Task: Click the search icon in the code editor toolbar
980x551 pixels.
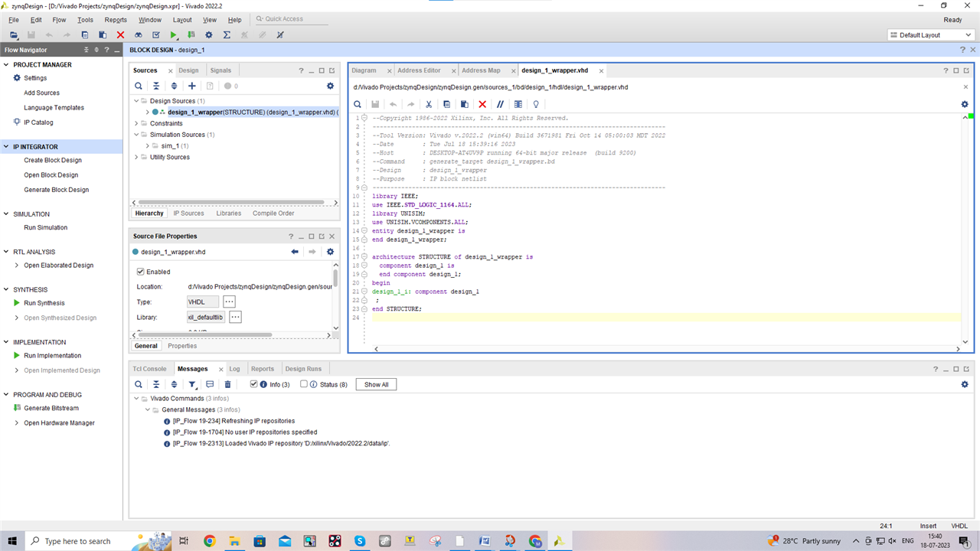Action: [358, 104]
